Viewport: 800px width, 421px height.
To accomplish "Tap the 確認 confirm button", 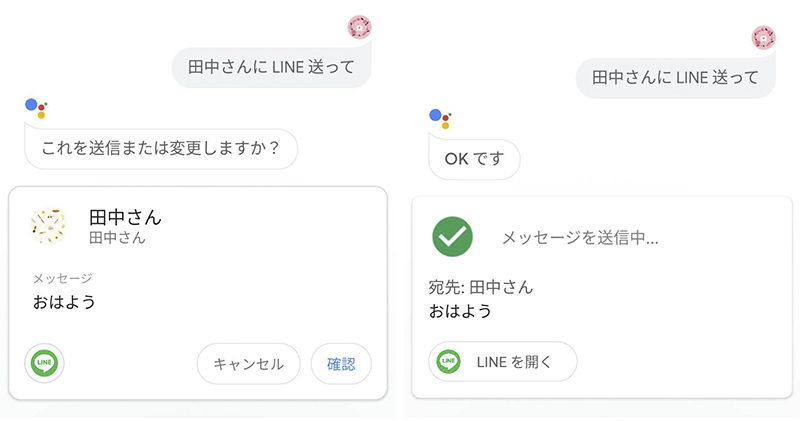I will coord(341,364).
